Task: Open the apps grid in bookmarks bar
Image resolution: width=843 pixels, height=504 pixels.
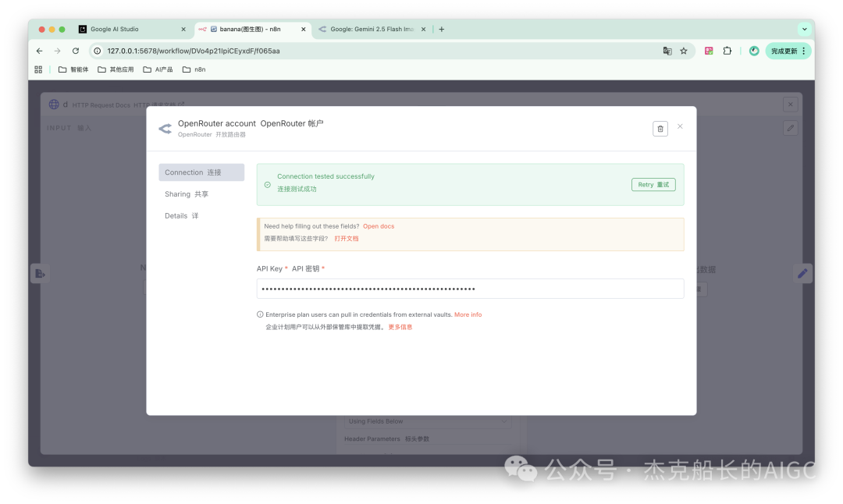Action: 38,69
